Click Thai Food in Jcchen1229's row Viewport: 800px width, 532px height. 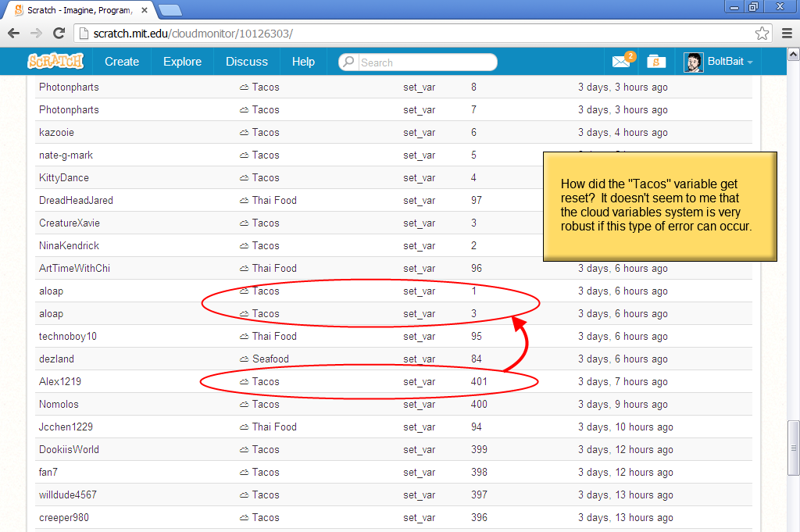click(x=274, y=427)
